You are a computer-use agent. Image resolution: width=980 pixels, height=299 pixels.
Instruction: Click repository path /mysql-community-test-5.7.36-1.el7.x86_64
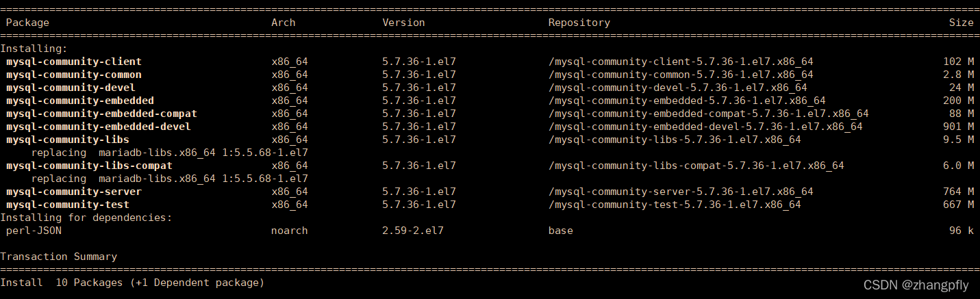point(675,205)
